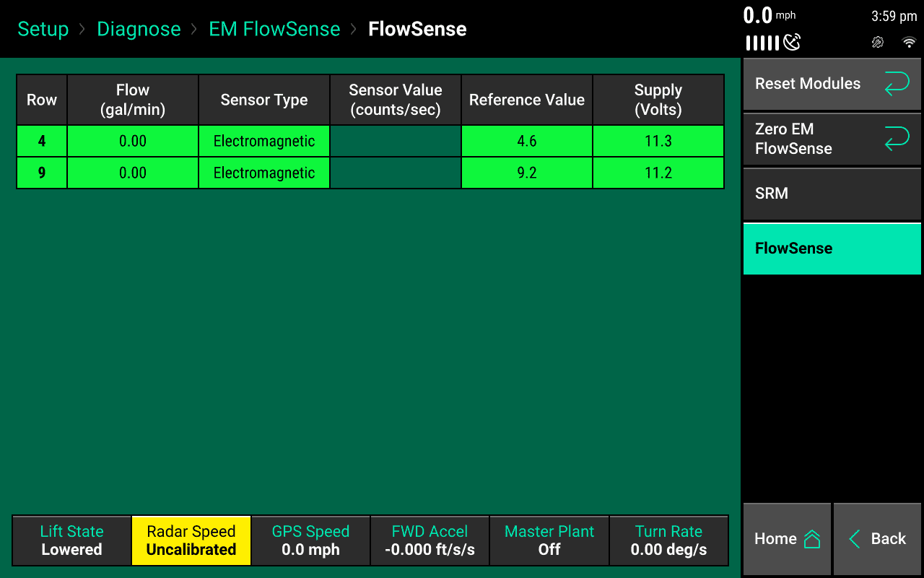Open the gear-and-wrench settings icon

click(878, 43)
